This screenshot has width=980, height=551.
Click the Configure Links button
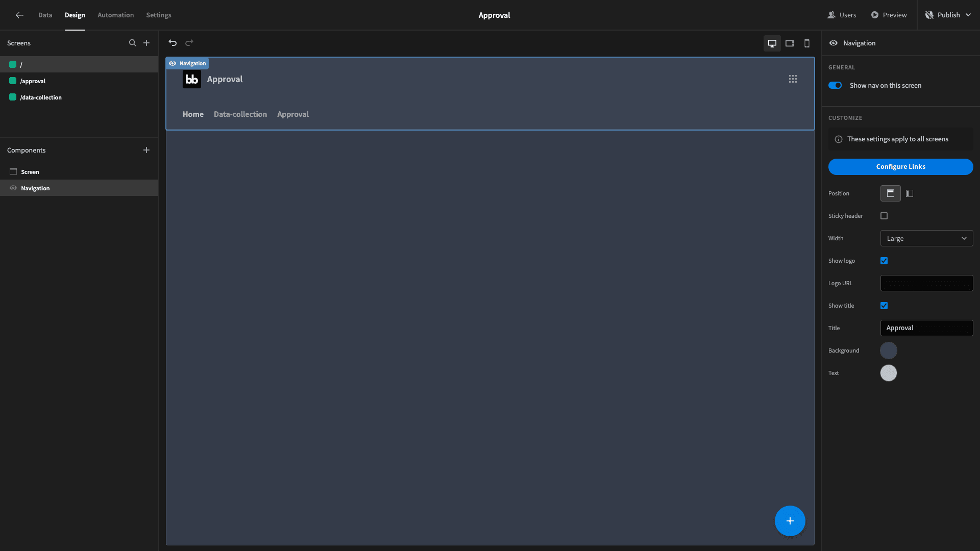click(900, 167)
